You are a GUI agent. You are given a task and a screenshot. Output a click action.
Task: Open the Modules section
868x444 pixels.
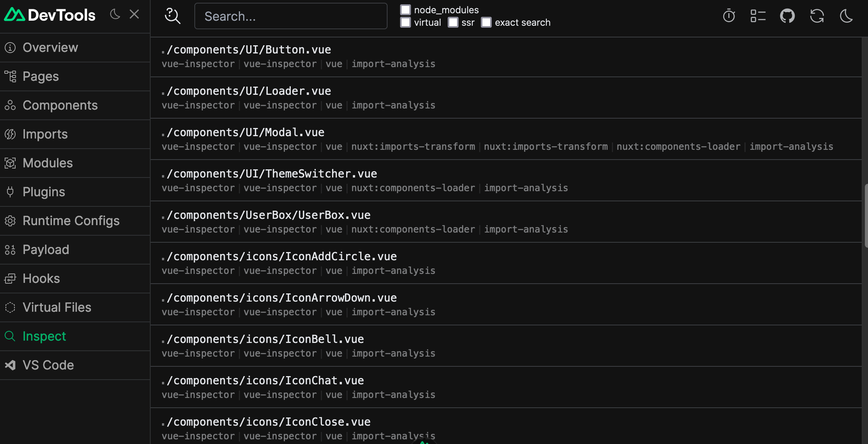[47, 163]
